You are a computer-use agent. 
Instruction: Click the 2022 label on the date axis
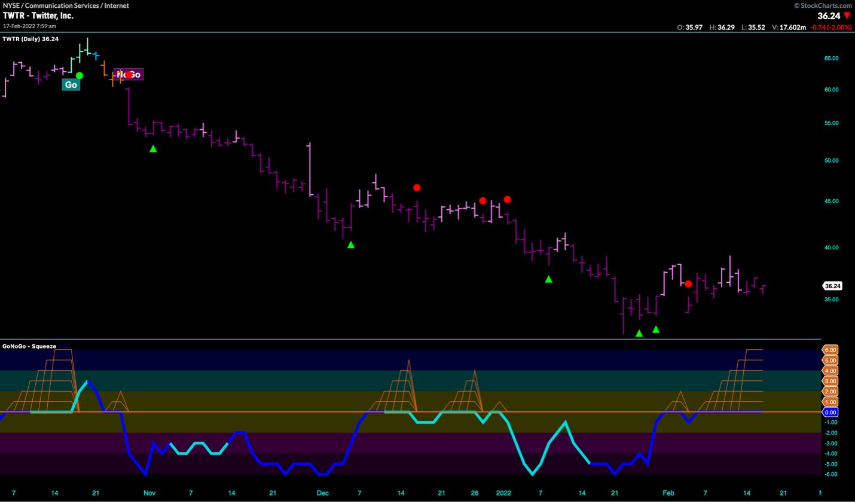(x=503, y=493)
